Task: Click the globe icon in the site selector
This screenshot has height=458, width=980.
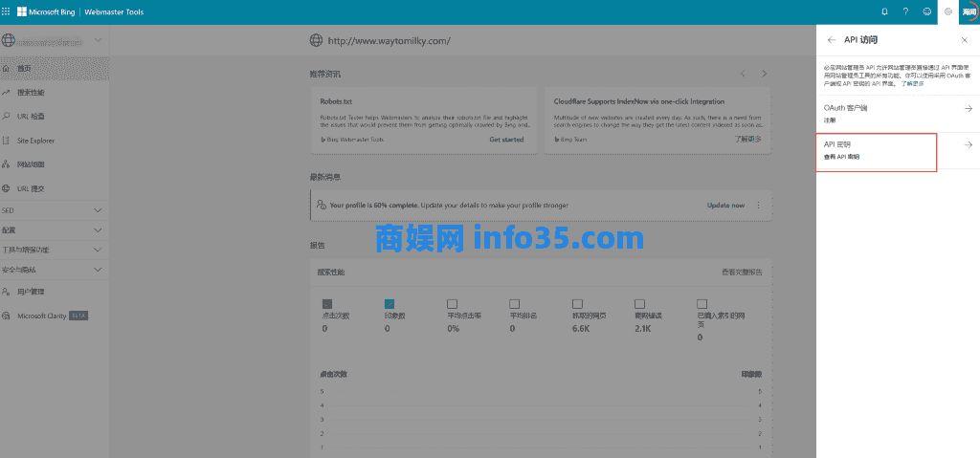Action: [x=8, y=40]
